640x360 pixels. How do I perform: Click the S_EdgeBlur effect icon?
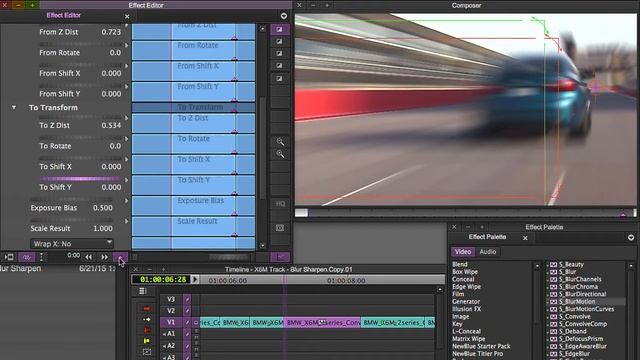(553, 353)
